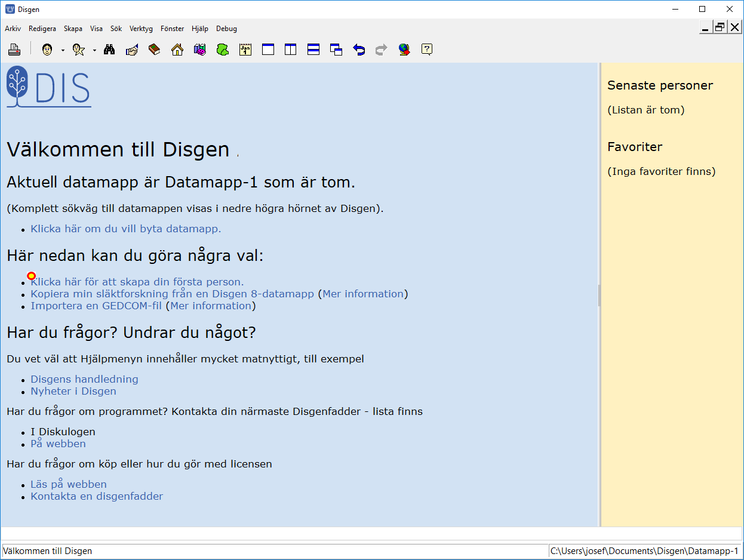
Task: Open the Sök menu
Action: tap(116, 29)
